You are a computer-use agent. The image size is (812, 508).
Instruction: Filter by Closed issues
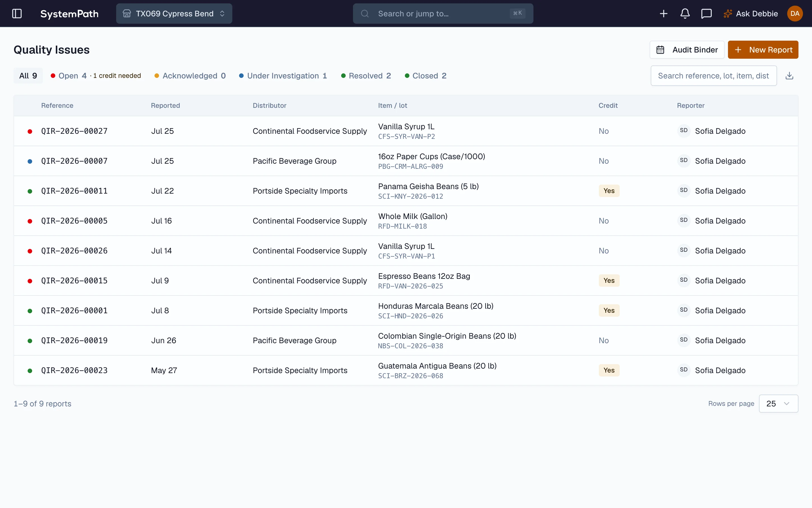point(425,76)
